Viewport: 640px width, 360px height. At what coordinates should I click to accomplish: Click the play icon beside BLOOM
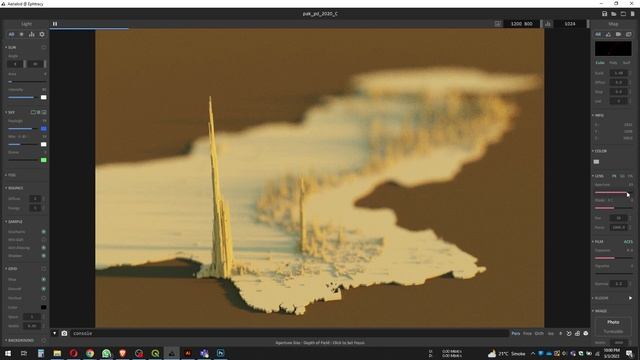click(630, 298)
